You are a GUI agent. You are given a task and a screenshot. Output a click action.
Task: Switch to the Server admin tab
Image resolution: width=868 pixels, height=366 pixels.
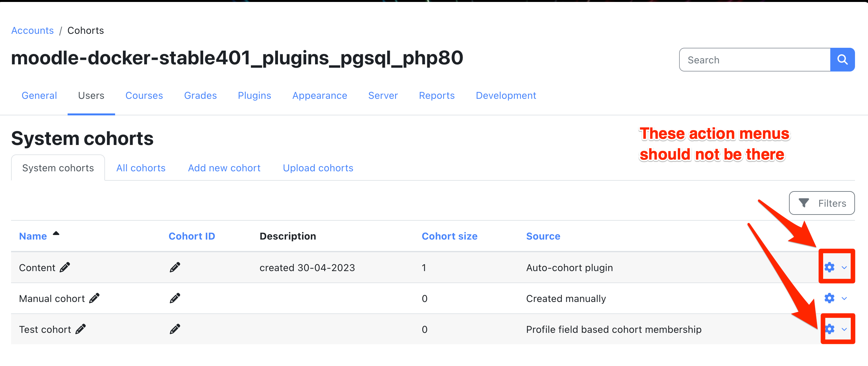[383, 95]
